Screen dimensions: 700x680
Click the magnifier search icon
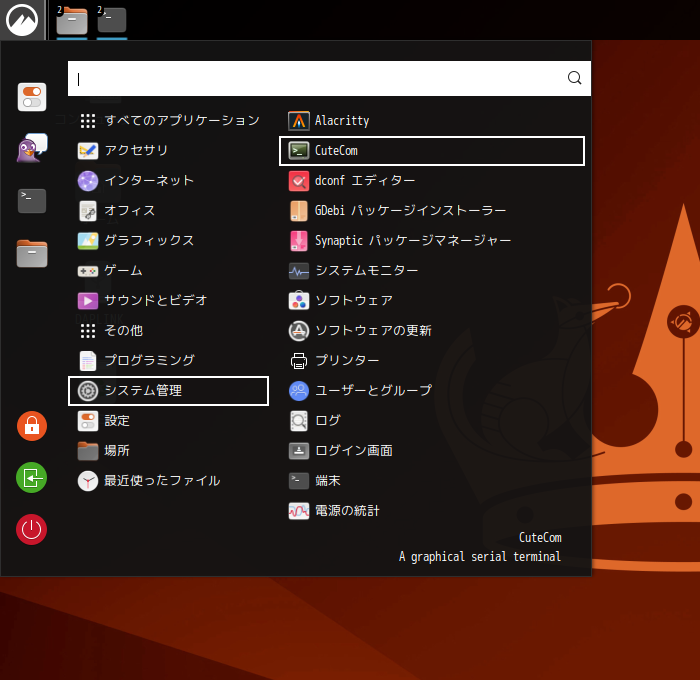575,78
